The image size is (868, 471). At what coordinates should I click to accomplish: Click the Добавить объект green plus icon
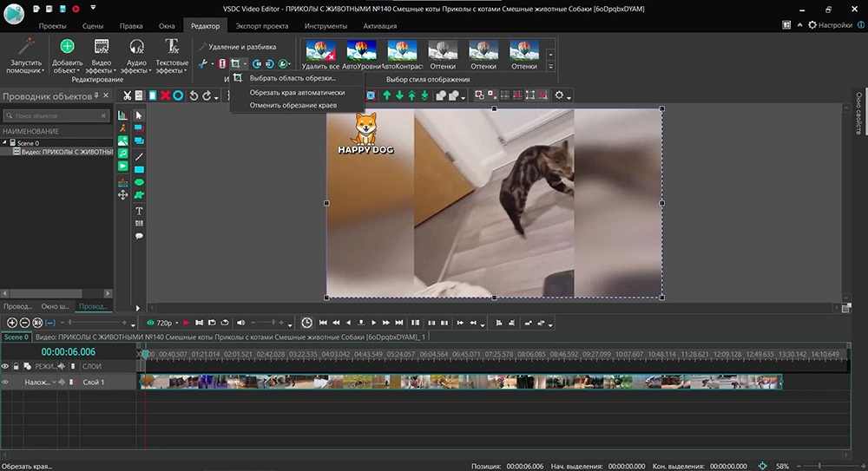[67, 47]
